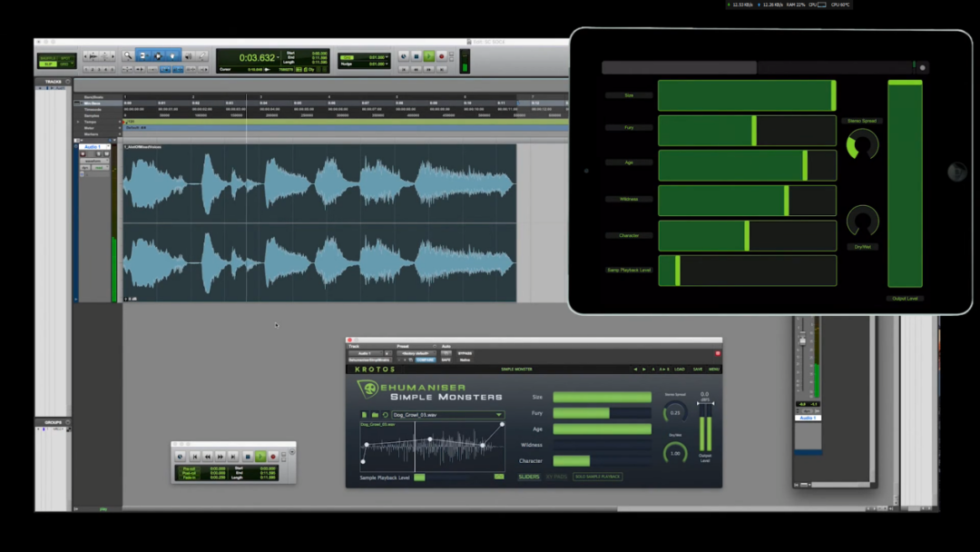Click Record in the Edit window transport
This screenshot has width=980, height=552.
(441, 56)
